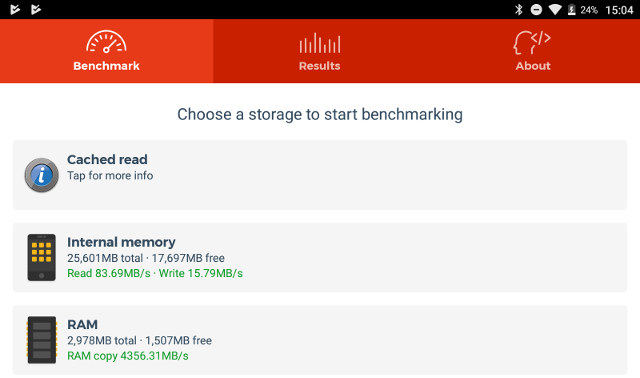Click the battery status icon
The image size is (640, 378).
pyautogui.click(x=572, y=9)
